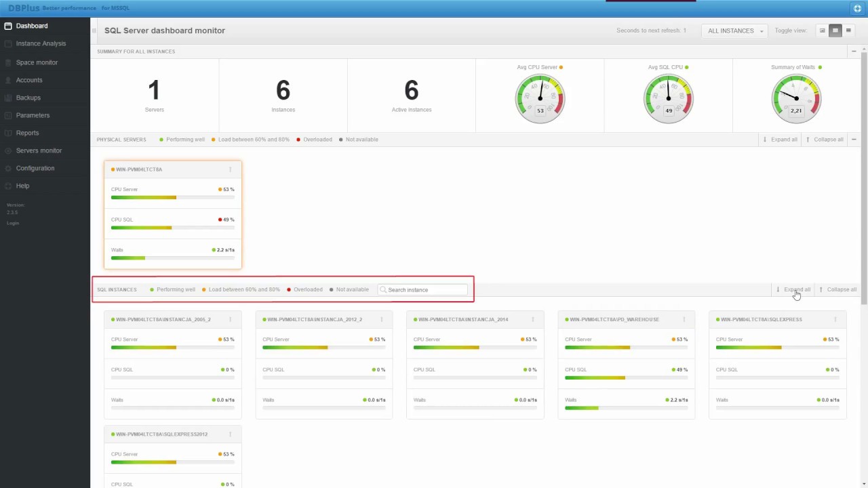Click the INSTANCJA_2005_2 instance card title
This screenshot has height=488, width=868.
pyautogui.click(x=163, y=319)
